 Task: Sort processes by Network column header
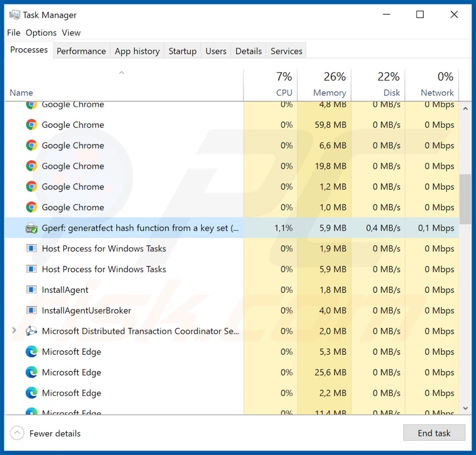click(x=432, y=85)
